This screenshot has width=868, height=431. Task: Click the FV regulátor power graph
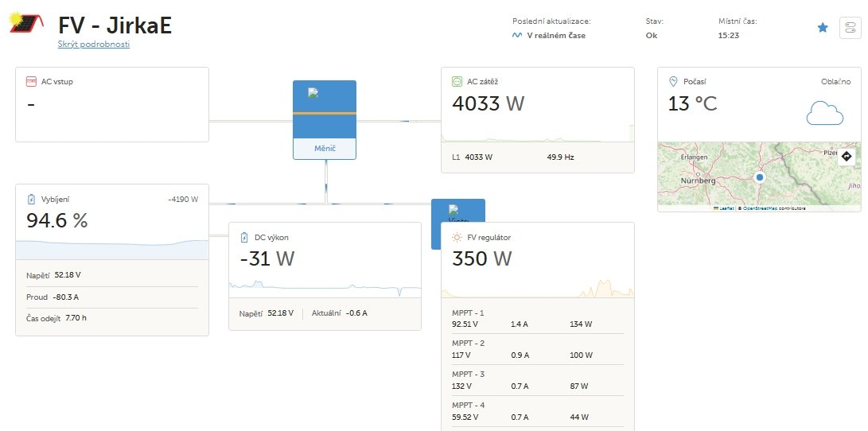[x=538, y=287]
